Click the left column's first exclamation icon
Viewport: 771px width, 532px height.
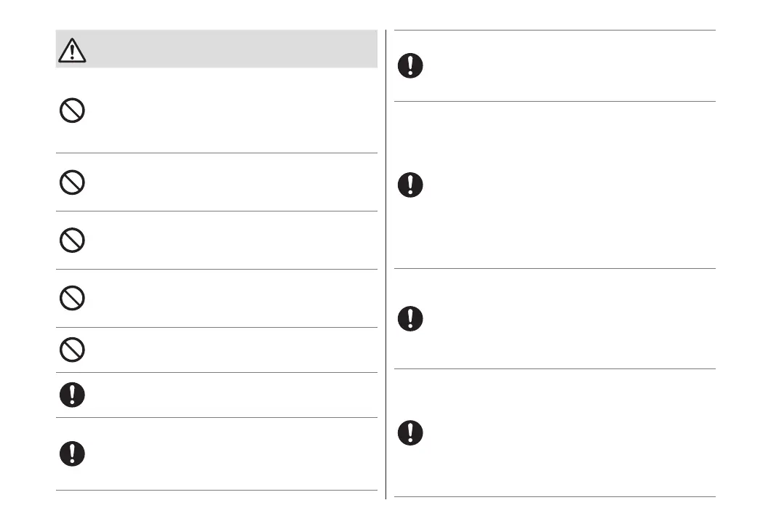pos(73,395)
